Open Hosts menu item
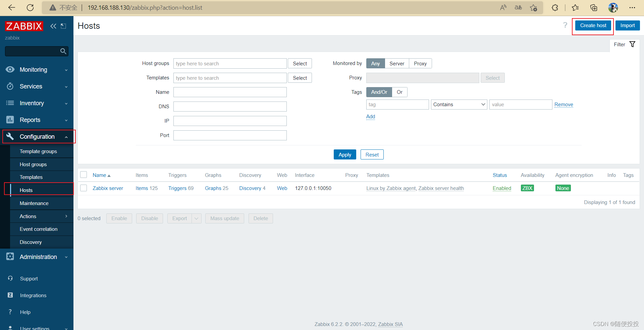Image resolution: width=644 pixels, height=330 pixels. click(x=26, y=190)
